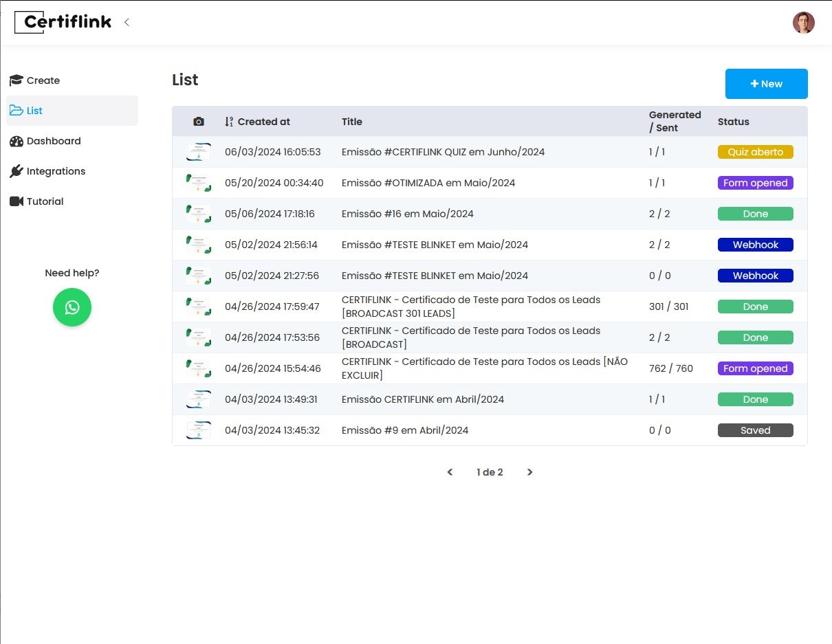Click Done badge for Emissão #16
The height and width of the screenshot is (644, 832).
(x=756, y=214)
